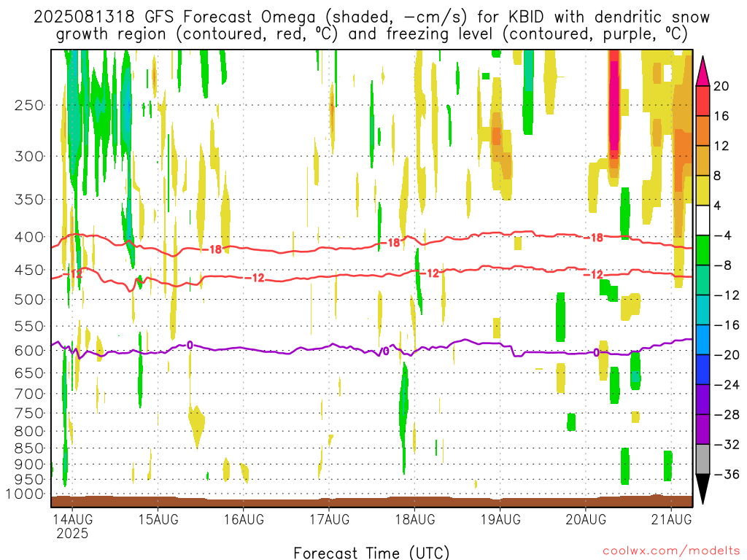The height and width of the screenshot is (560, 747).
Task: Click the yellow swatch between 4 and 8
Action: point(703,190)
